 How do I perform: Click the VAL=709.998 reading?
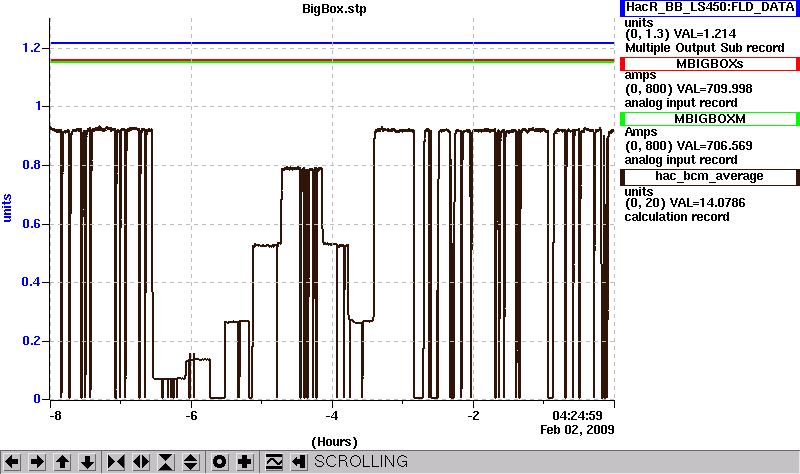click(x=714, y=89)
